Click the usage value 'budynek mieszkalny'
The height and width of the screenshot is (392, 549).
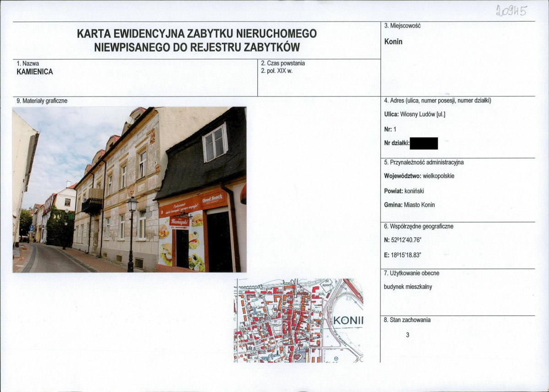[x=408, y=287]
